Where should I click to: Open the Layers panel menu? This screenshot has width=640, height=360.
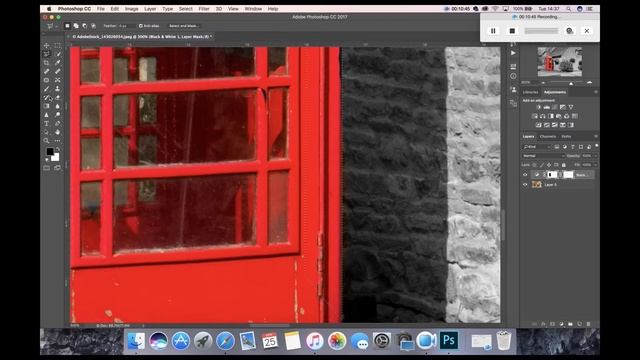[x=596, y=136]
